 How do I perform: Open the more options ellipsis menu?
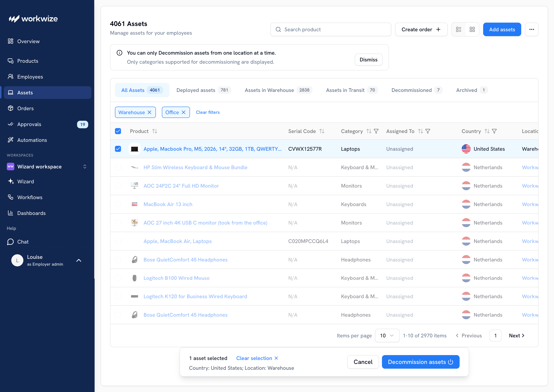click(532, 29)
